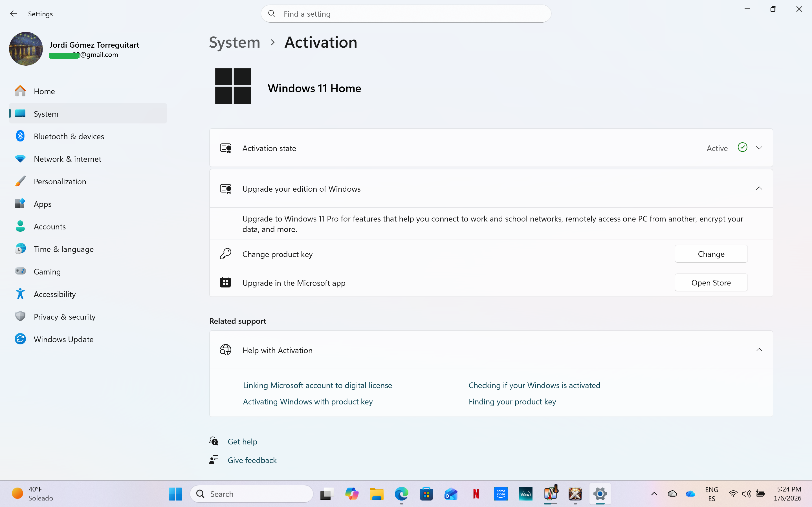Screen dimensions: 812x507
Task: Click the gray cloud tray icon
Action: [672, 493]
